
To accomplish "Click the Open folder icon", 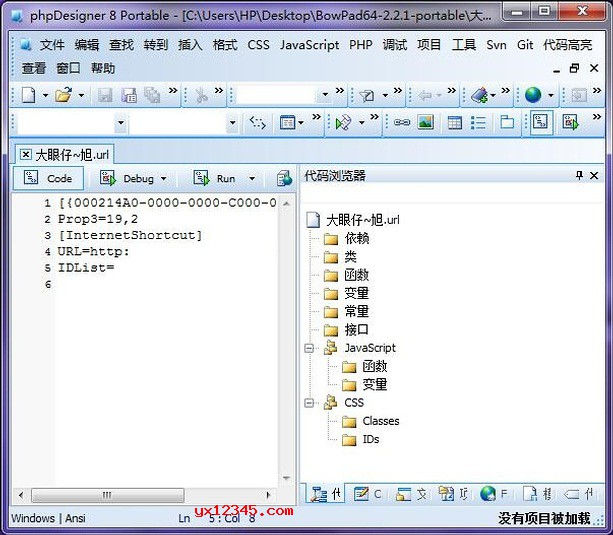I will (x=63, y=95).
